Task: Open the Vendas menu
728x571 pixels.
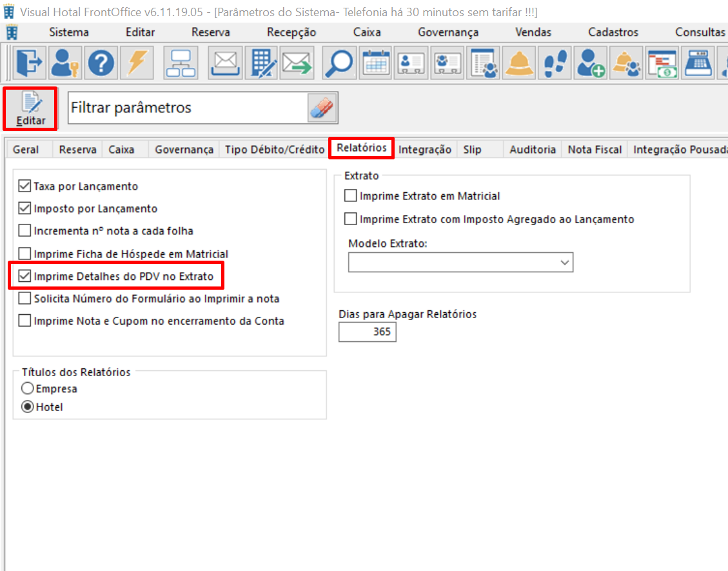Action: tap(533, 32)
